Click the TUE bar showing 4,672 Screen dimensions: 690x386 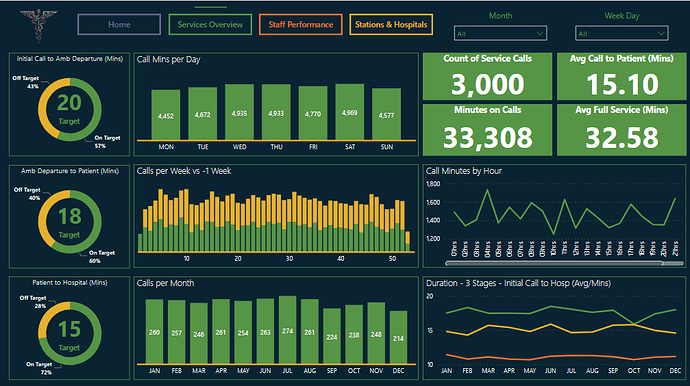202,114
